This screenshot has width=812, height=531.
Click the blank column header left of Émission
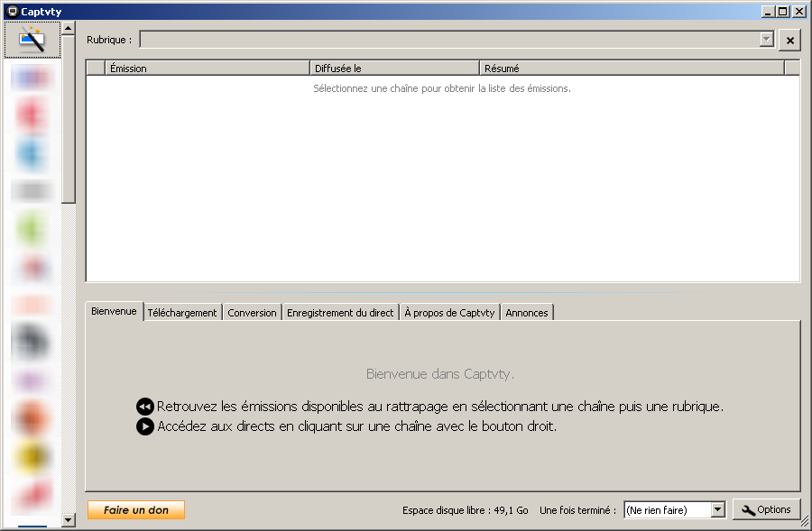point(96,69)
